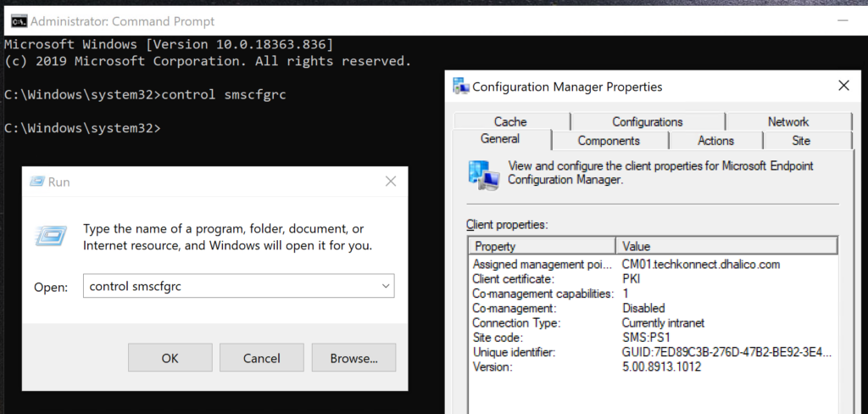Select the Assigned management point row
The image size is (868, 414).
[653, 265]
